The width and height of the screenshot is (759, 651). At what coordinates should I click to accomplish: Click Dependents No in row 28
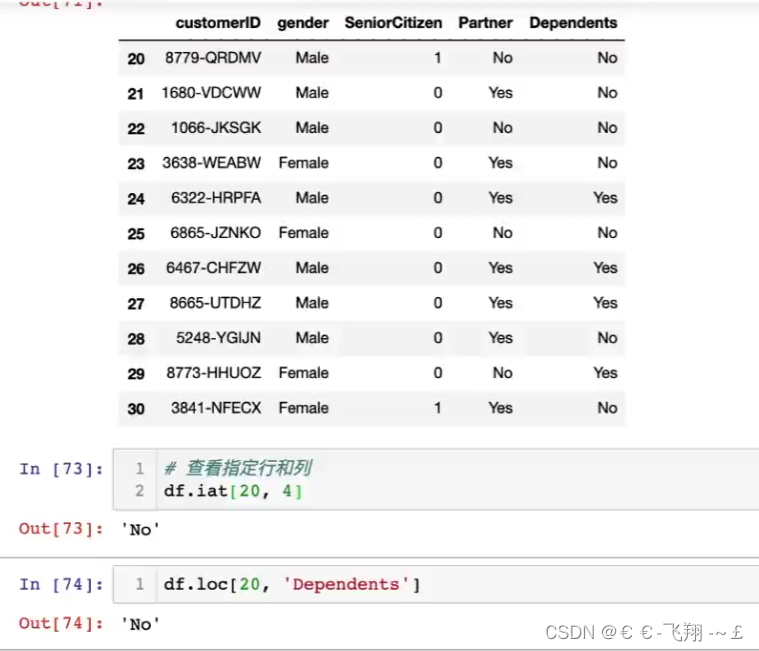(607, 338)
